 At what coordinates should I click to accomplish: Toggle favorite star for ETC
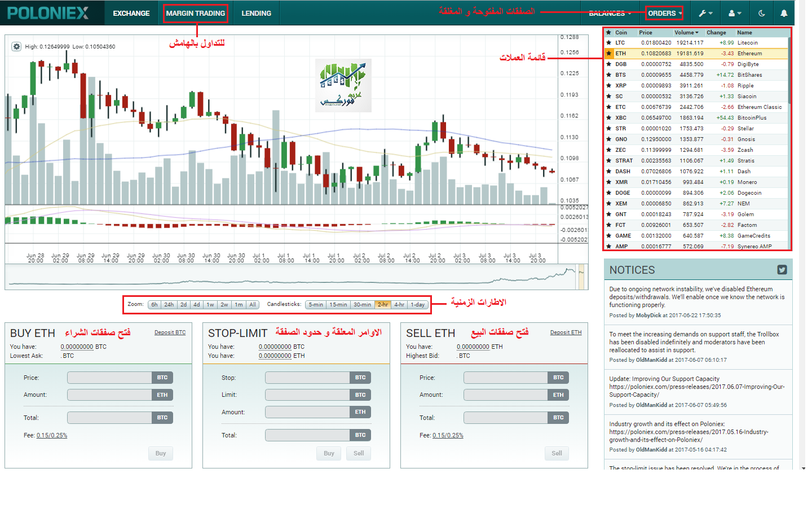(x=609, y=107)
